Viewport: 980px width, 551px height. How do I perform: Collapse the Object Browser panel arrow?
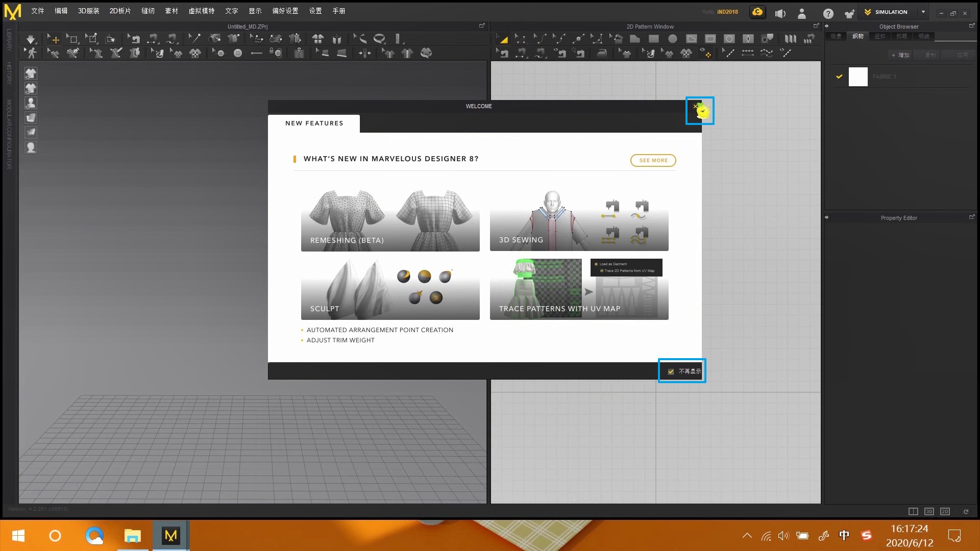pyautogui.click(x=827, y=26)
